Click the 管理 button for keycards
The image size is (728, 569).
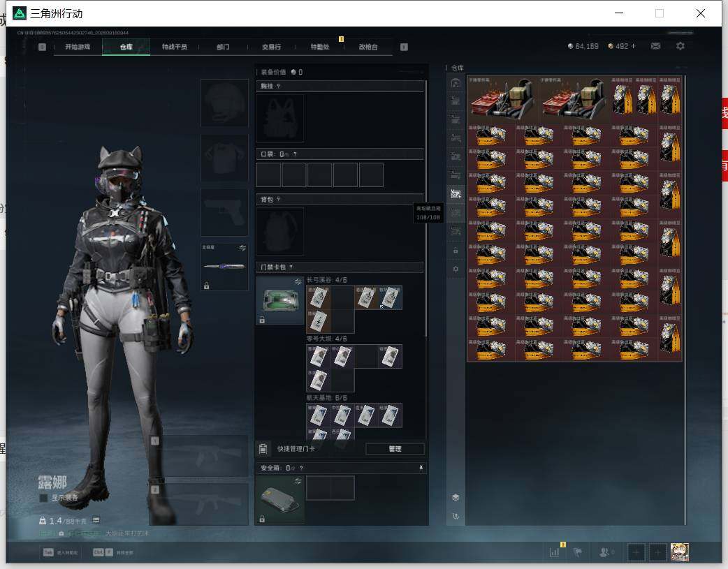tap(395, 449)
